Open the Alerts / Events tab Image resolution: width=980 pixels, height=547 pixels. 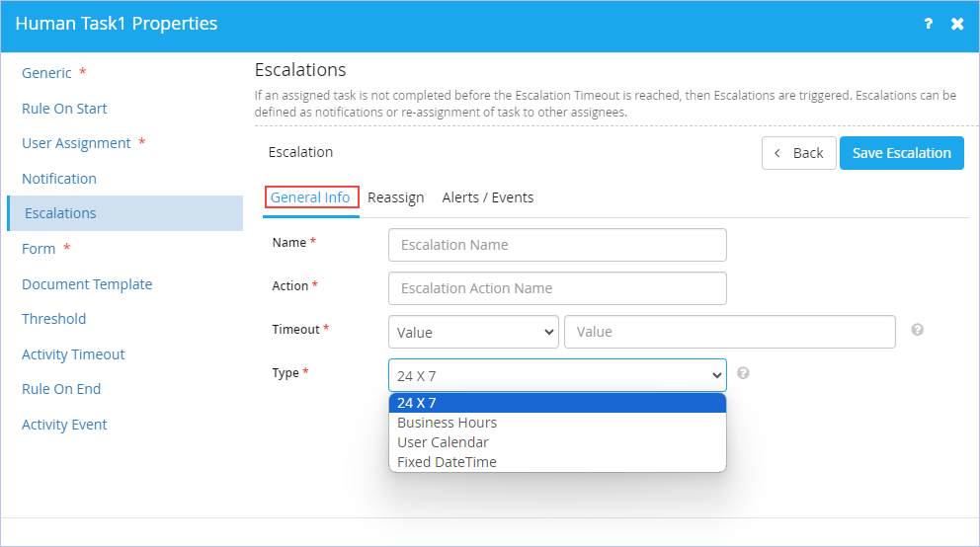487,197
